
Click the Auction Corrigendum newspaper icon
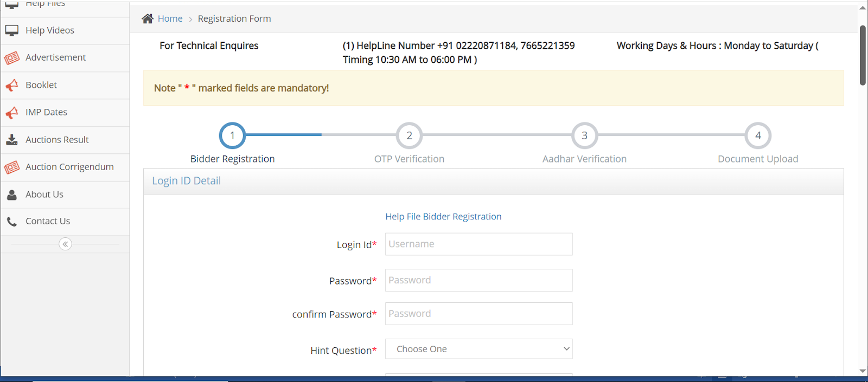(12, 167)
